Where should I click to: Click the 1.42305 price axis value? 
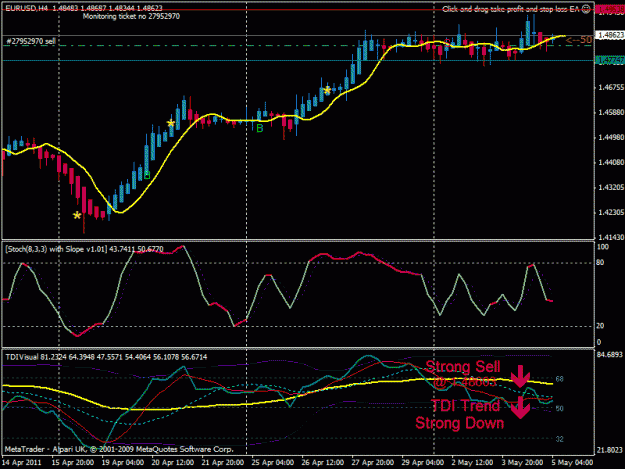[611, 212]
